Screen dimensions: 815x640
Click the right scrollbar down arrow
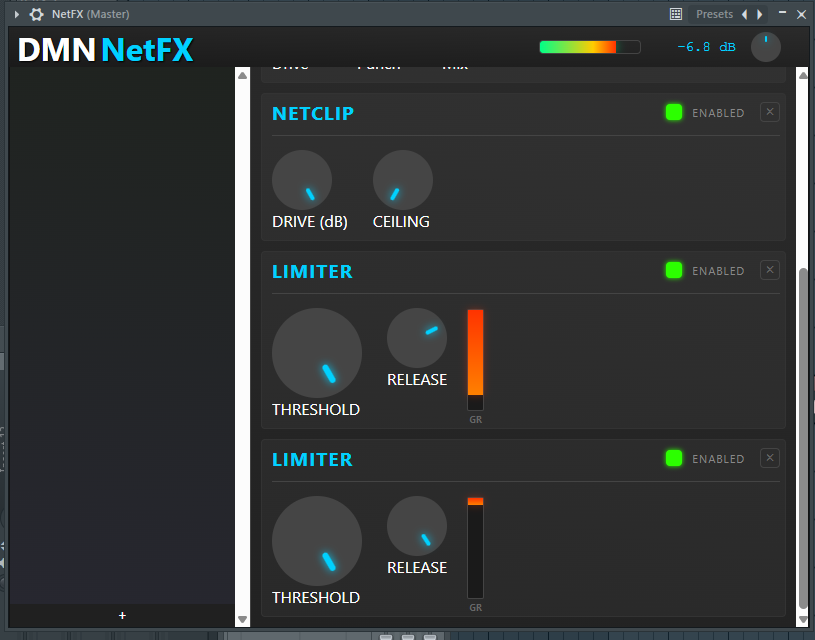tap(803, 619)
